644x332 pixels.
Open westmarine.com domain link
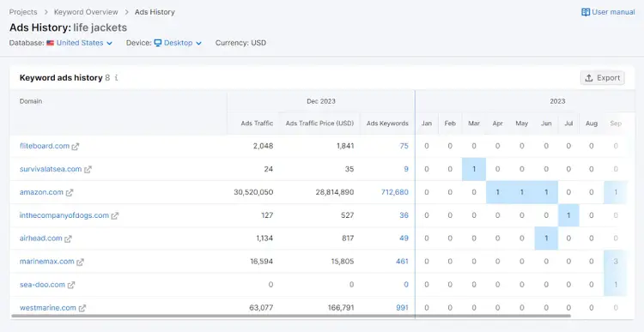tap(47, 307)
